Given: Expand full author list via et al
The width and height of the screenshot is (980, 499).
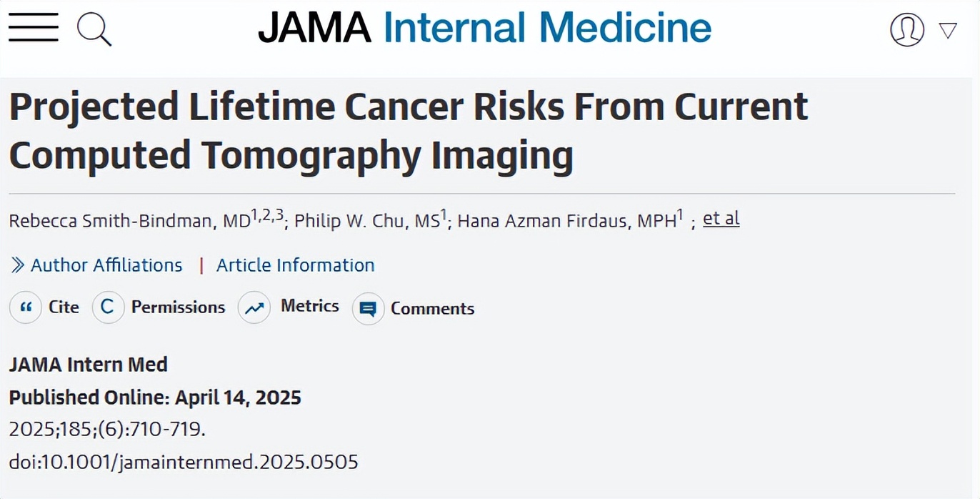Looking at the screenshot, I should point(721,219).
